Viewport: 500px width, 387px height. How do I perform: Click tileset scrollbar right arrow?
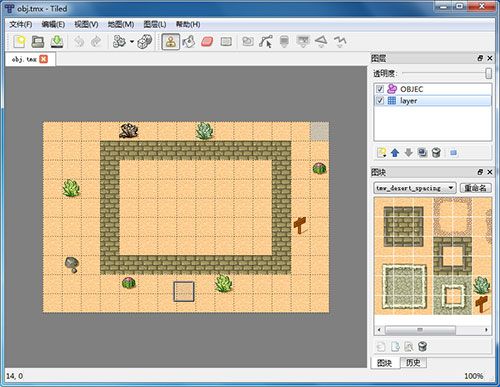[x=487, y=330]
